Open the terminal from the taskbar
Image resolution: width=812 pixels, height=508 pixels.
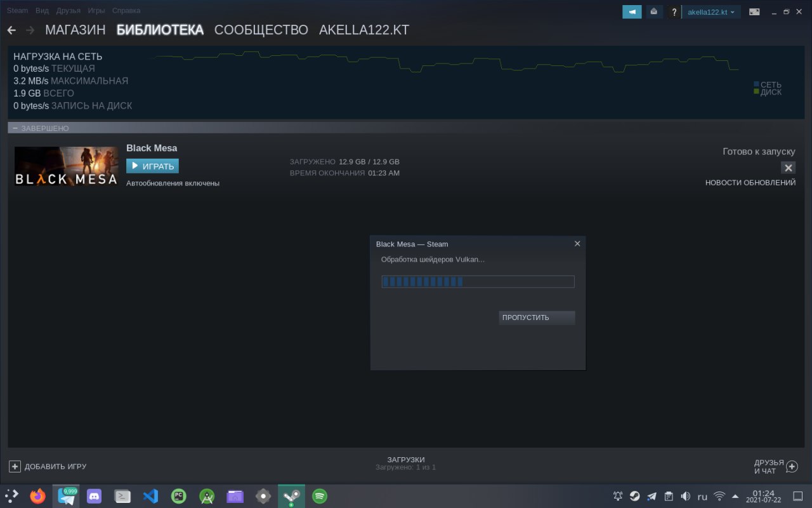(x=122, y=496)
